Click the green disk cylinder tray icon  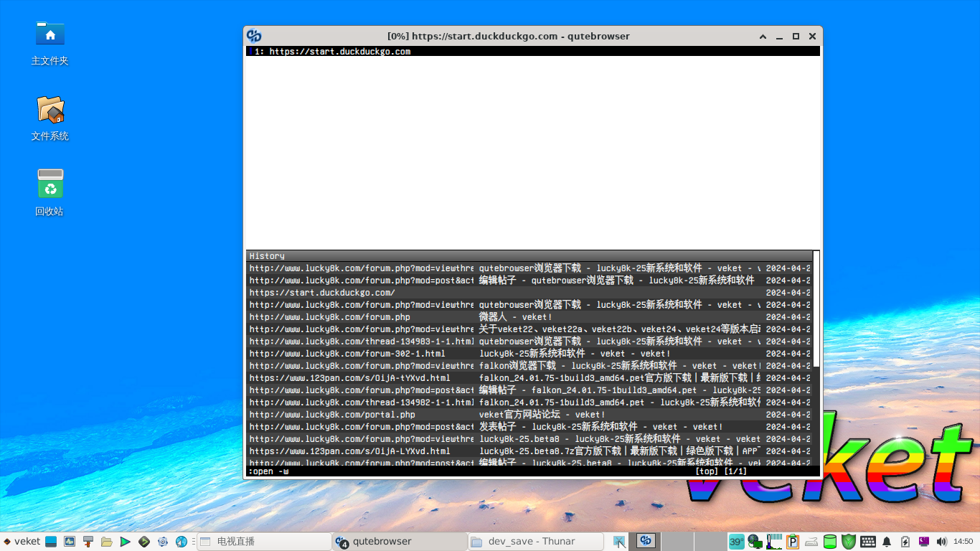point(830,542)
